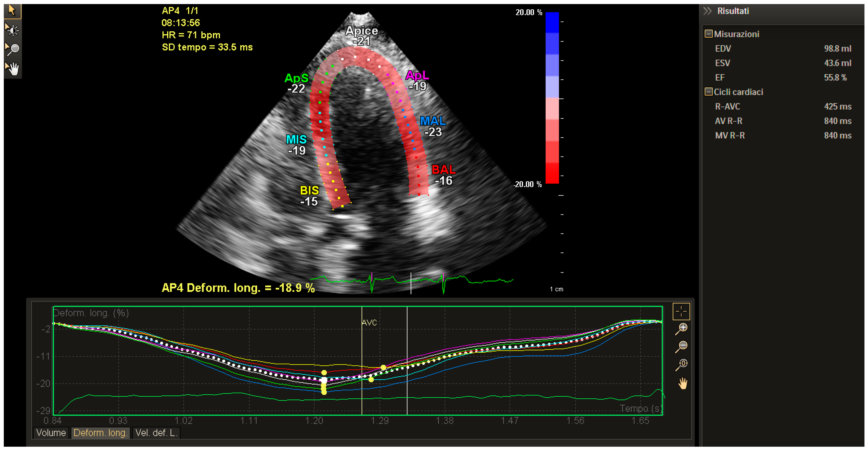Zoom in on the strain graph

point(682,328)
